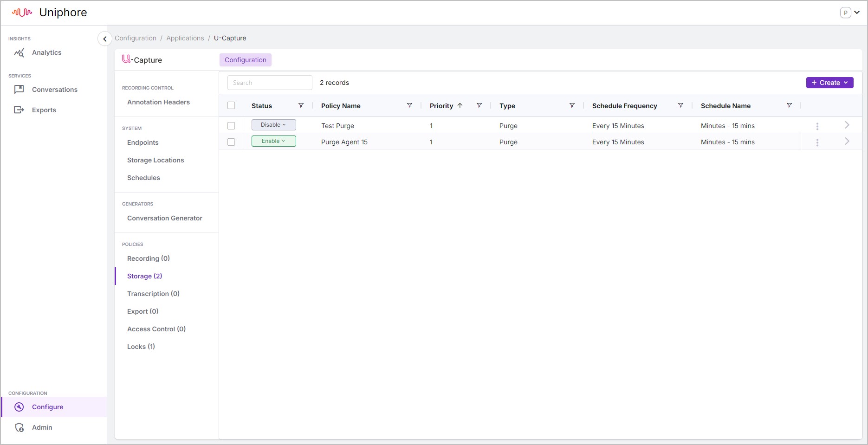
Task: Select the Test Purge row checkbox
Action: (x=231, y=126)
